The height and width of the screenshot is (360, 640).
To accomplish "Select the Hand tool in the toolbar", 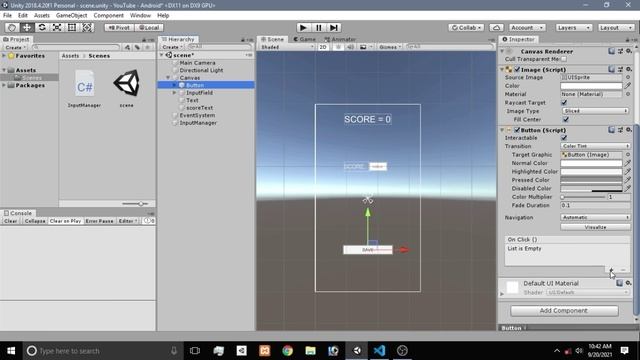I will [x=11, y=27].
